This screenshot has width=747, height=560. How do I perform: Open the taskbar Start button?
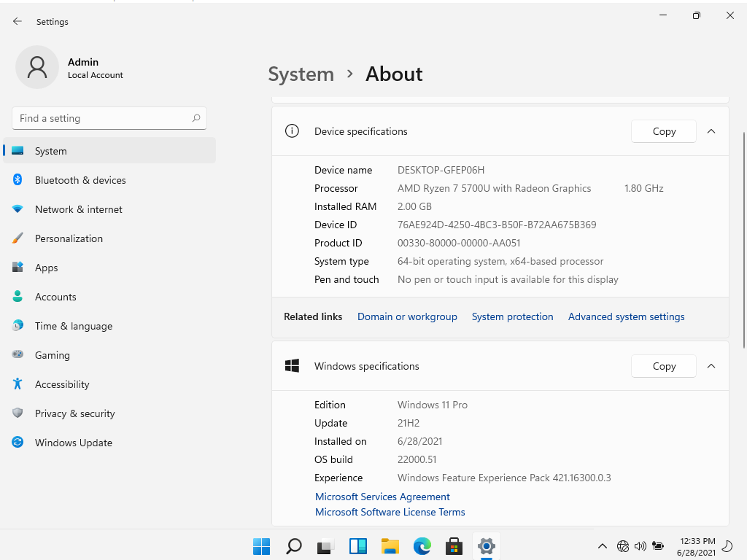[x=262, y=546]
